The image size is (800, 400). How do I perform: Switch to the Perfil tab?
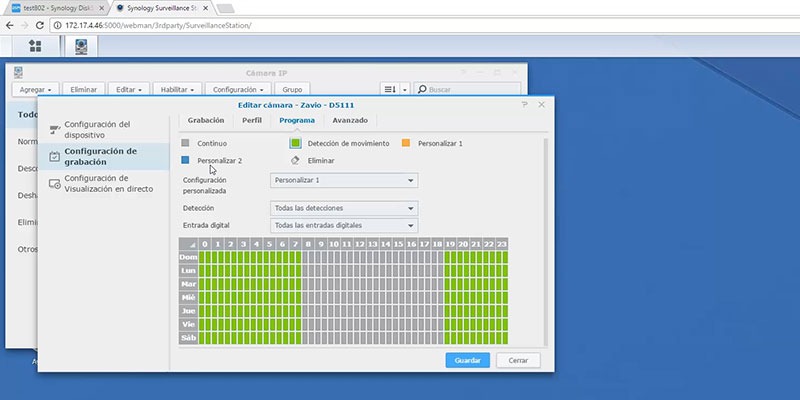[252, 120]
